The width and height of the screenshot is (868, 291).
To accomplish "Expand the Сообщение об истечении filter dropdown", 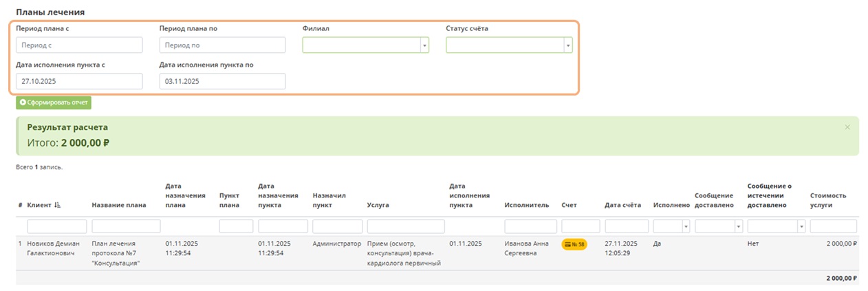I will 776,226.
